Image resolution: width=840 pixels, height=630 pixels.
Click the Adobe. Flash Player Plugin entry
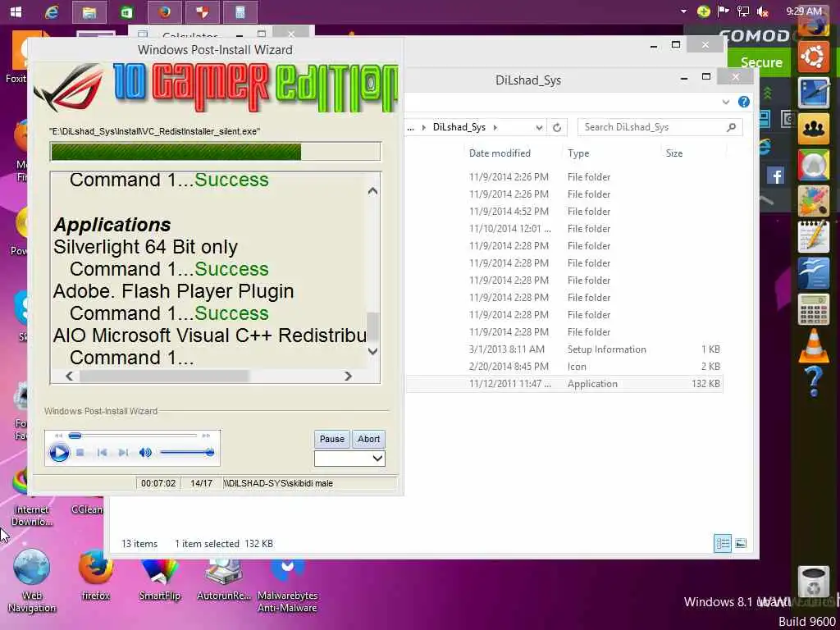click(x=174, y=291)
